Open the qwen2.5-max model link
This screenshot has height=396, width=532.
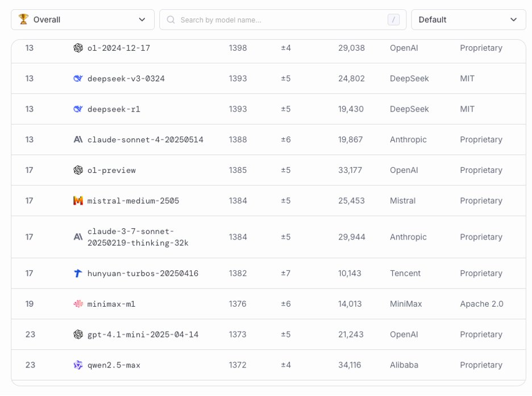click(x=114, y=365)
